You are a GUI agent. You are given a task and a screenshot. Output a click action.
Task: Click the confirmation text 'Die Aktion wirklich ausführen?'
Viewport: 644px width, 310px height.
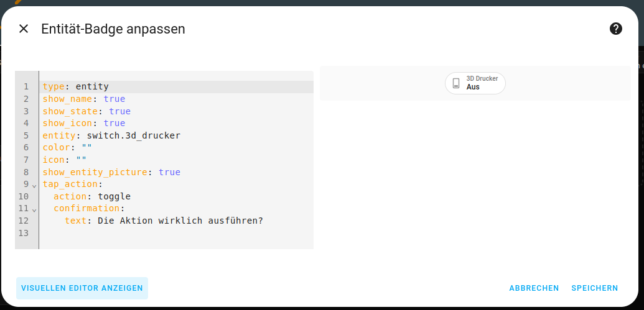[180, 221]
